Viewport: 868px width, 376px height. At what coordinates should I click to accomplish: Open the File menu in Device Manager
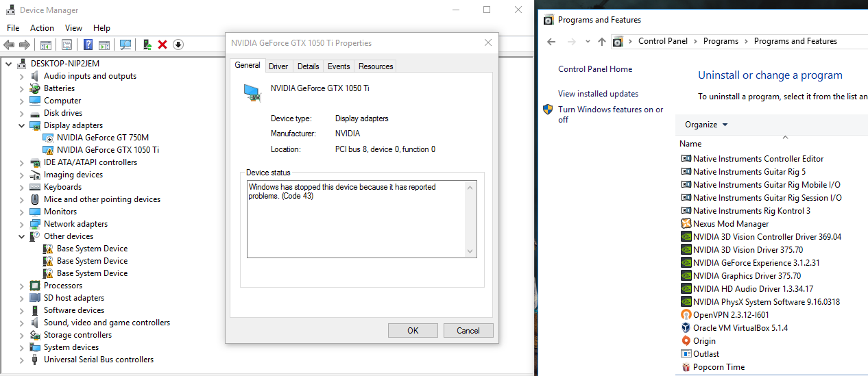[x=13, y=28]
